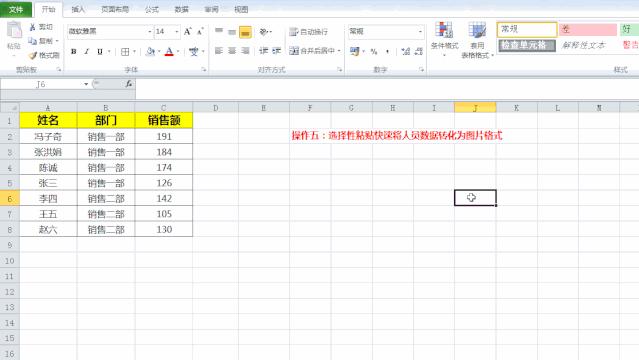Open the font color dropdown arrow
The height and width of the screenshot is (360, 639).
pyautogui.click(x=178, y=51)
